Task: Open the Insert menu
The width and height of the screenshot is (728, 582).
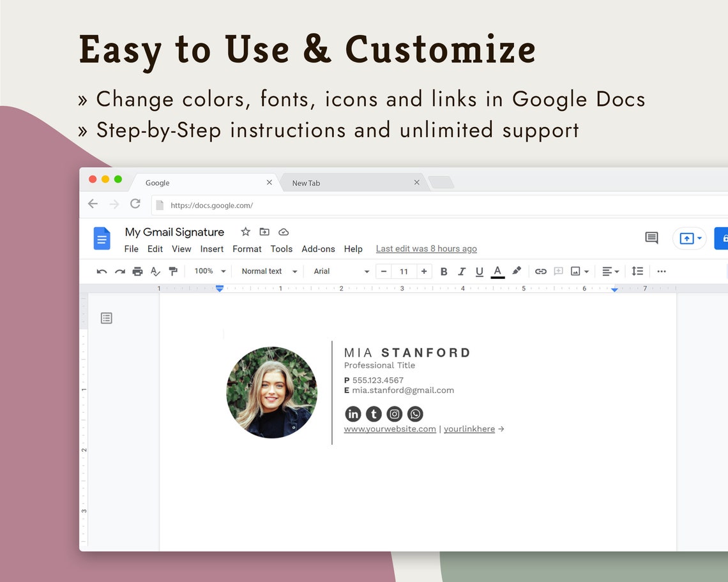Action: 211,249
